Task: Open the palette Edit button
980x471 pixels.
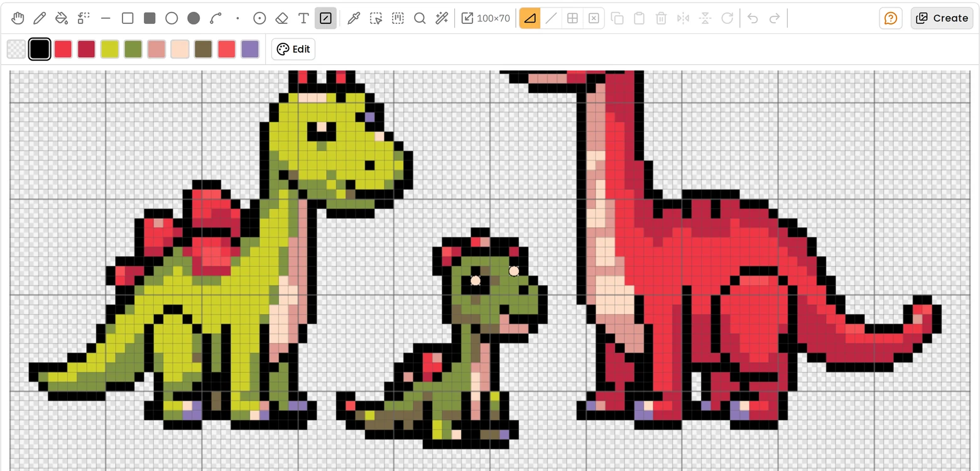Action: [293, 49]
